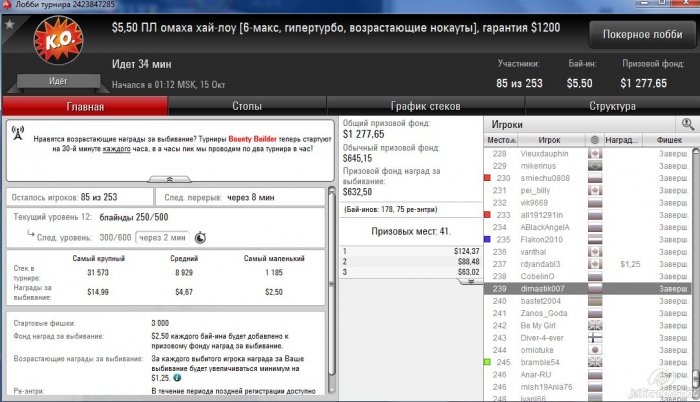Click the country column globe header
Screen dimensions: 700x402
(595, 140)
